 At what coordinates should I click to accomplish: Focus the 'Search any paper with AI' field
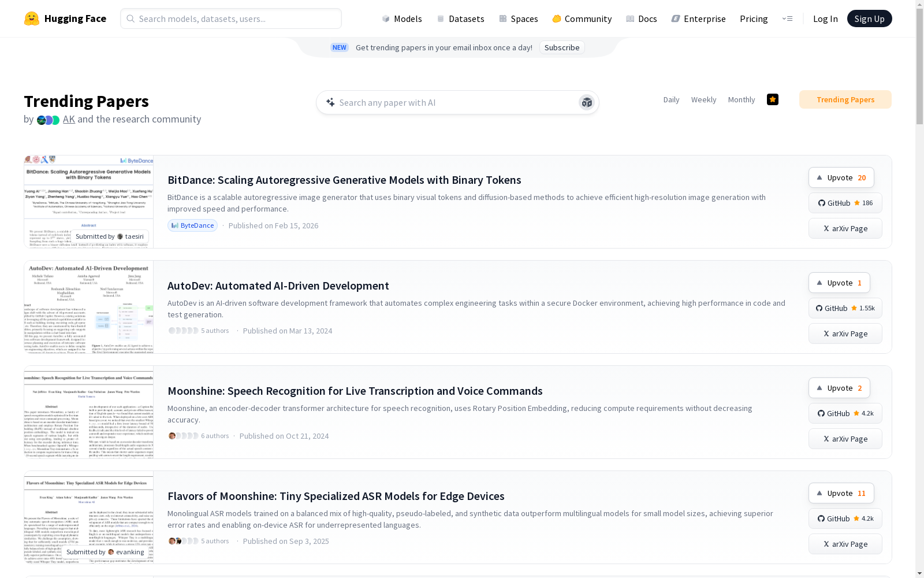[457, 102]
